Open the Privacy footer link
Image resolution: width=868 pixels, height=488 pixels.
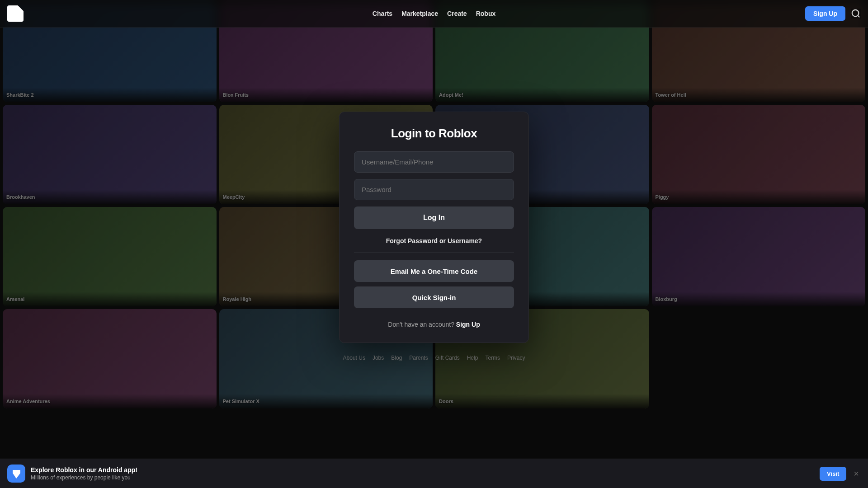(516, 358)
